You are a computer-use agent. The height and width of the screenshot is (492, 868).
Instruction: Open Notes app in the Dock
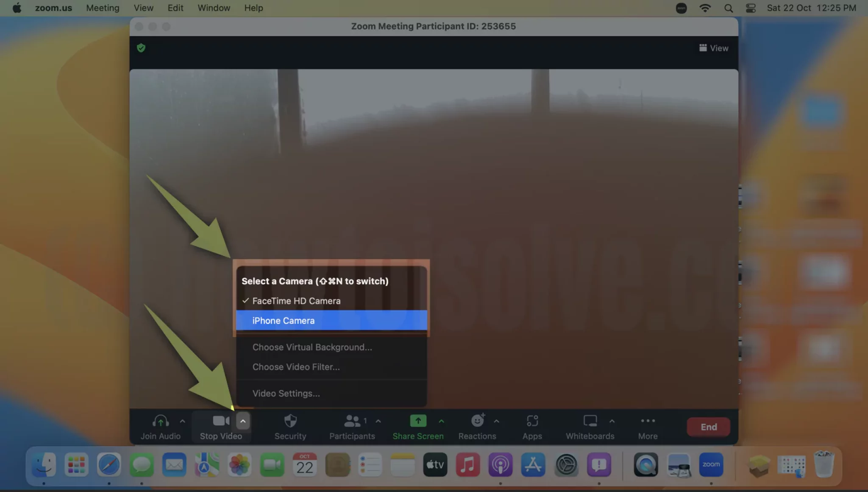pyautogui.click(x=403, y=465)
